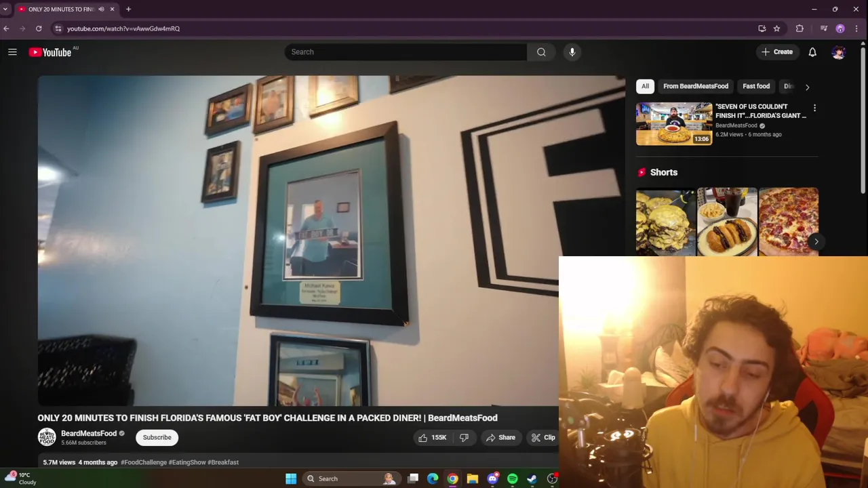Open Chrome profile avatar
868x488 pixels.
(x=840, y=28)
